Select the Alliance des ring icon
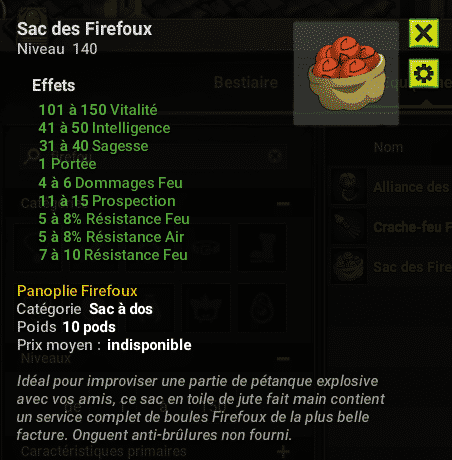Viewport: 452px width, 460px height. click(x=349, y=187)
